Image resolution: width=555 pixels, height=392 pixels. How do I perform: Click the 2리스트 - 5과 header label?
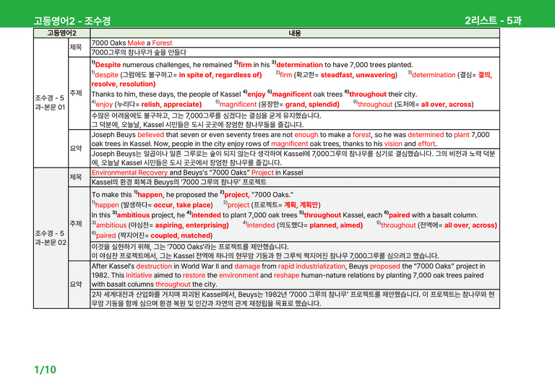click(493, 20)
